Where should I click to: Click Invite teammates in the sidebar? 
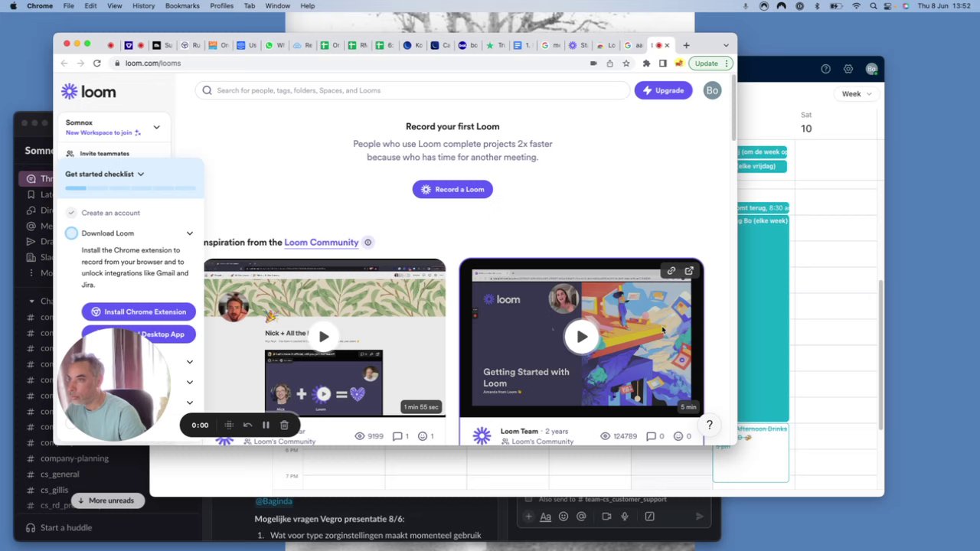point(104,154)
